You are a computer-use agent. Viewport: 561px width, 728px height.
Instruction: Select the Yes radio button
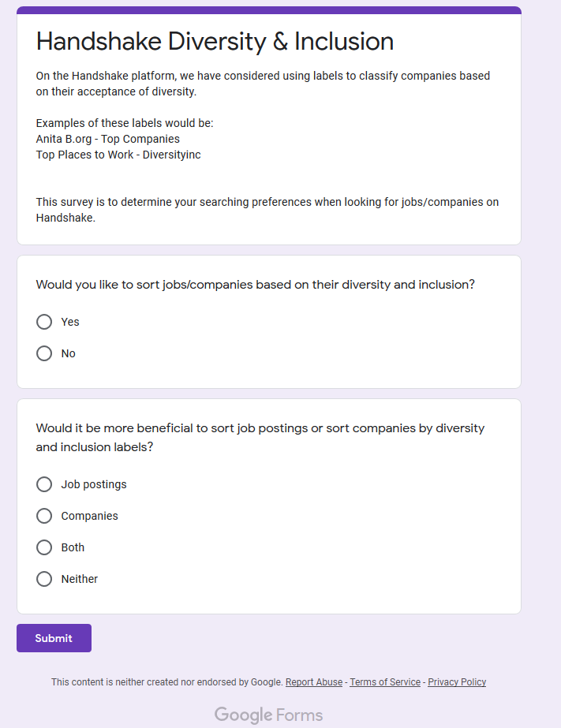pos(44,322)
